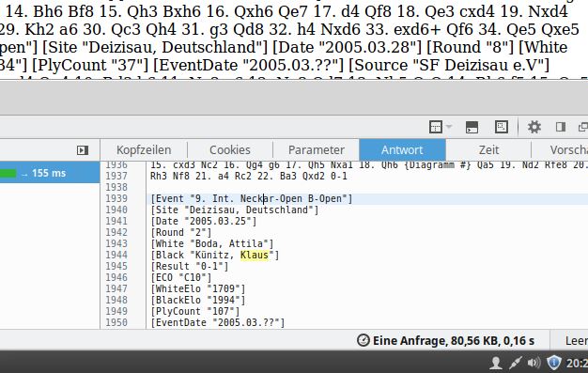This screenshot has width=588, height=373.
Task: Click the performance analysis clock icon
Action: [x=363, y=340]
